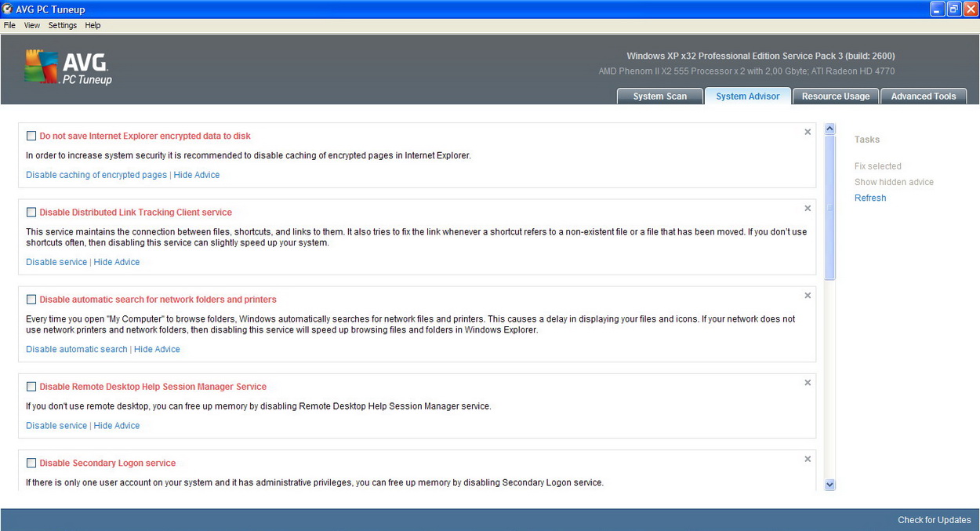The height and width of the screenshot is (531, 980).
Task: Hide Advice for Remote Desktop Help Session Manager
Action: click(x=117, y=425)
